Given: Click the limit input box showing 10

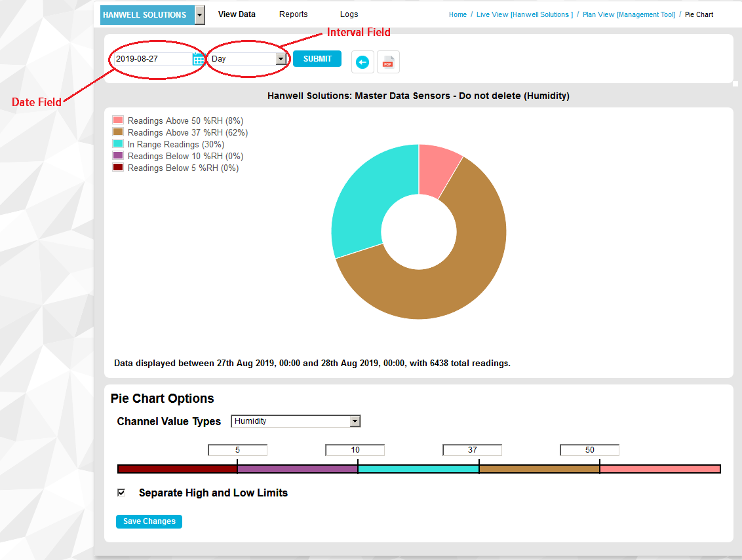Looking at the screenshot, I should coord(355,450).
